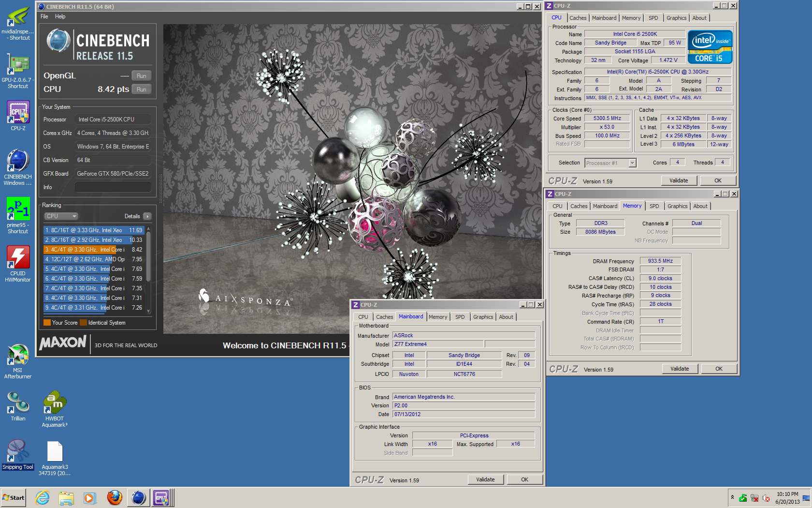This screenshot has height=508, width=812.
Task: Click the Core Speed value 5300.5 MHz
Action: point(607,118)
